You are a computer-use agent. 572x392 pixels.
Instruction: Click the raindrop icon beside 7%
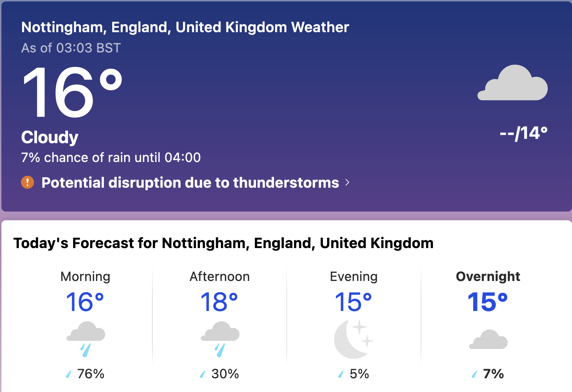[x=475, y=374]
